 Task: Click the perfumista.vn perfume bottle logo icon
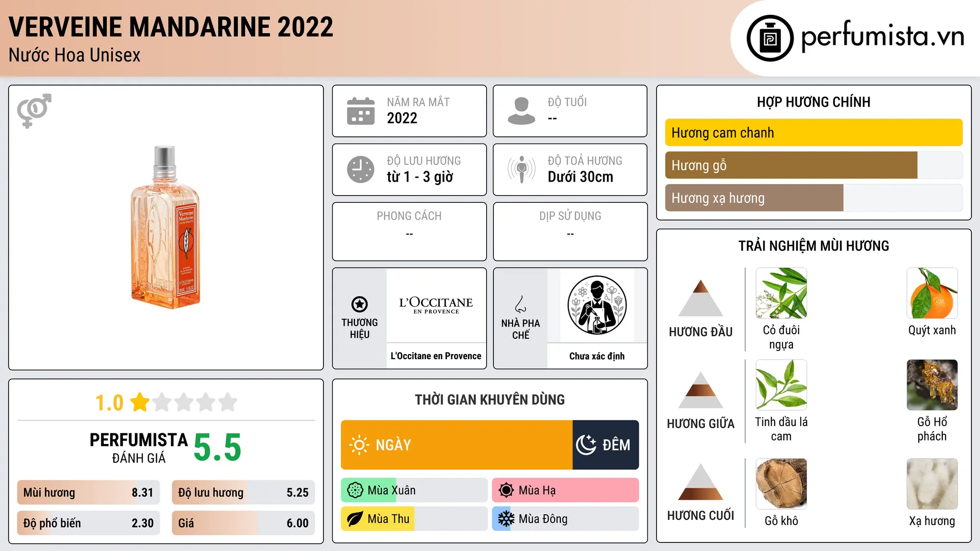[x=770, y=38]
